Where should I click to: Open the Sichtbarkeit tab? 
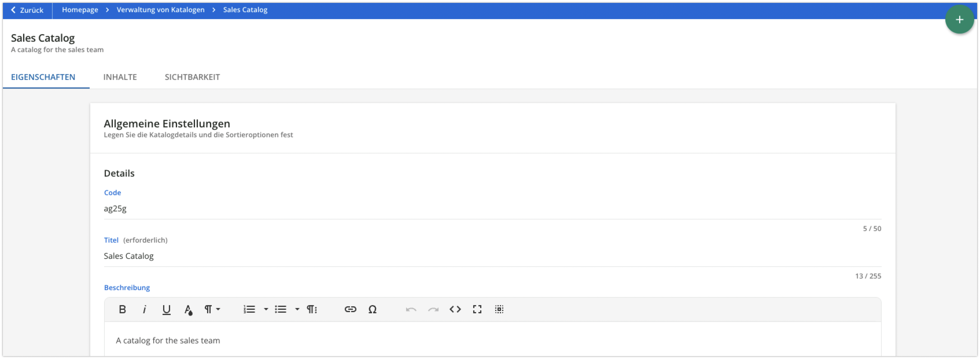coord(192,77)
